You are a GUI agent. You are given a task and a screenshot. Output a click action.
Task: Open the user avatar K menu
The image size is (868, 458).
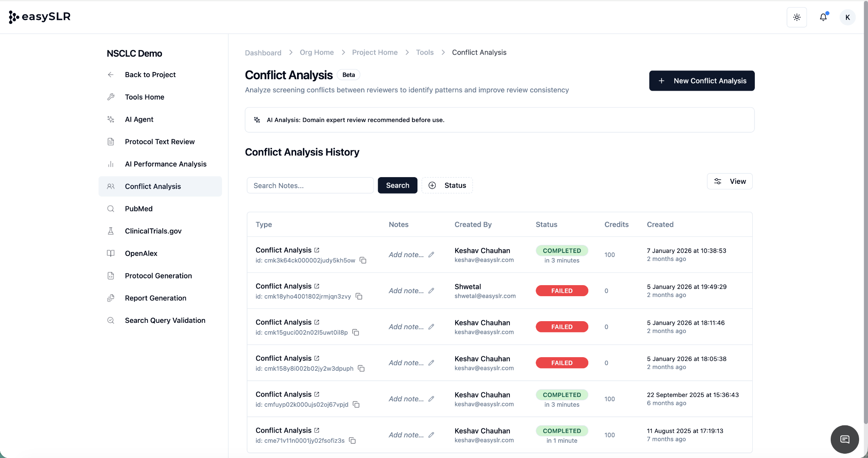click(847, 17)
